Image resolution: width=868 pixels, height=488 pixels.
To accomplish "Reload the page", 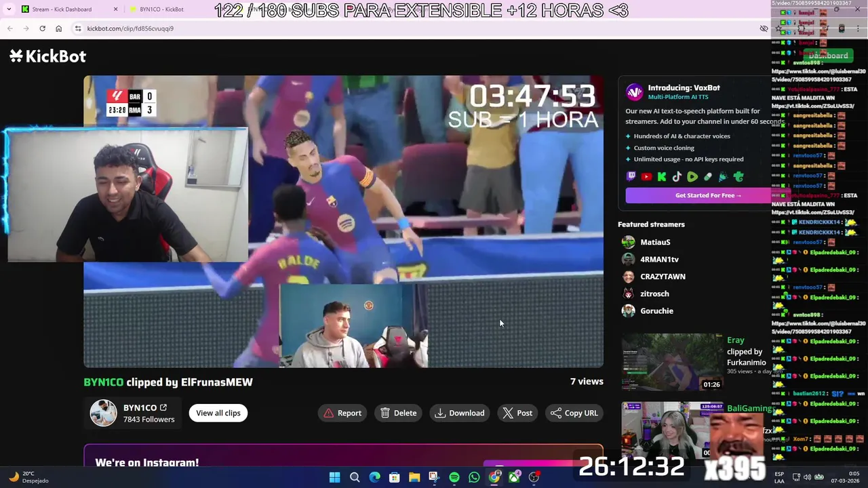I will point(42,28).
